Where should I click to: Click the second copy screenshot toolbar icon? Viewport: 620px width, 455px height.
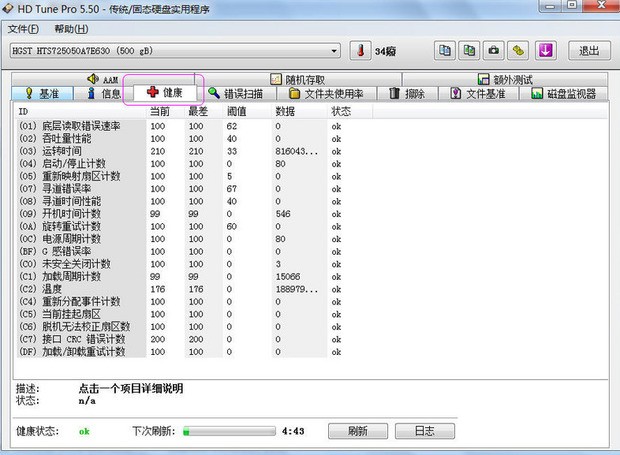[x=469, y=51]
